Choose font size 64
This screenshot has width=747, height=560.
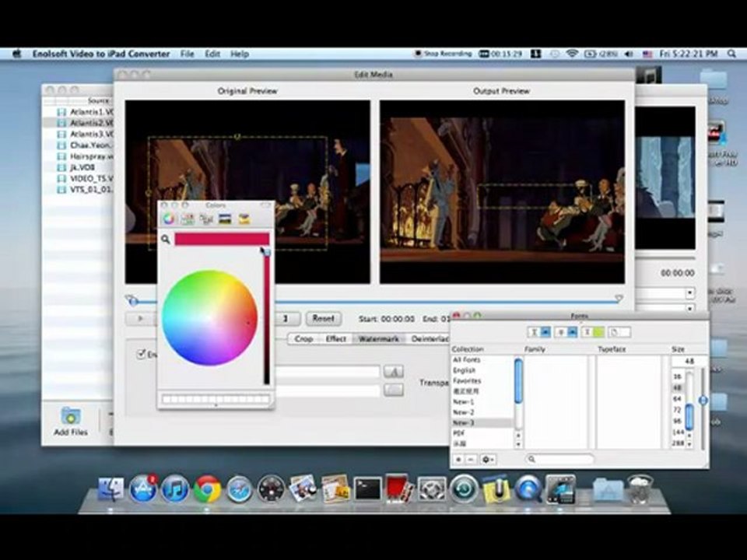(677, 399)
